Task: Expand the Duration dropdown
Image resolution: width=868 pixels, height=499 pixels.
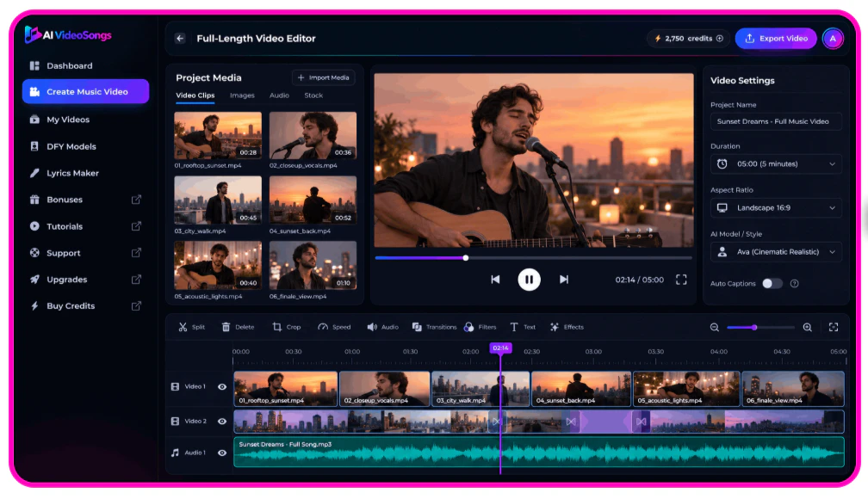Action: coord(776,163)
